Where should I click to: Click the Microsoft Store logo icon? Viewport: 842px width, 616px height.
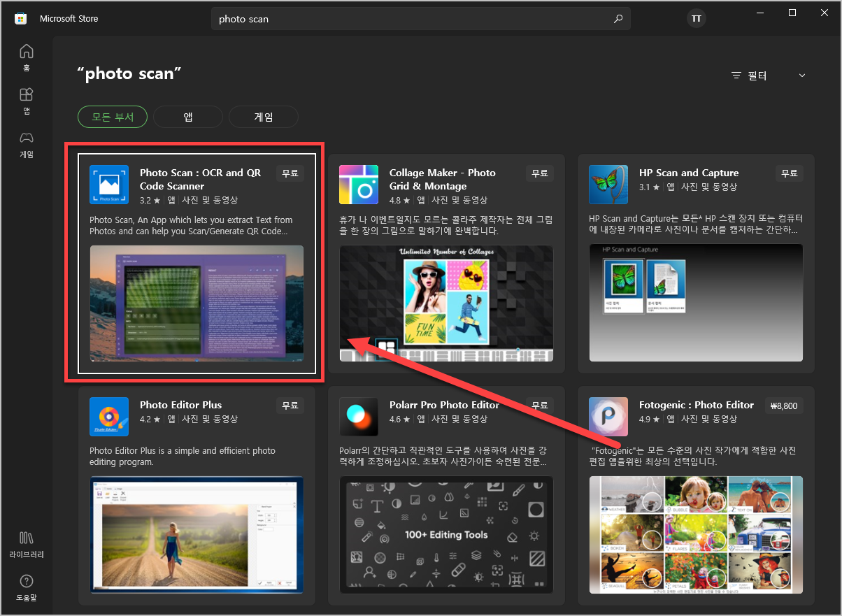click(x=21, y=19)
